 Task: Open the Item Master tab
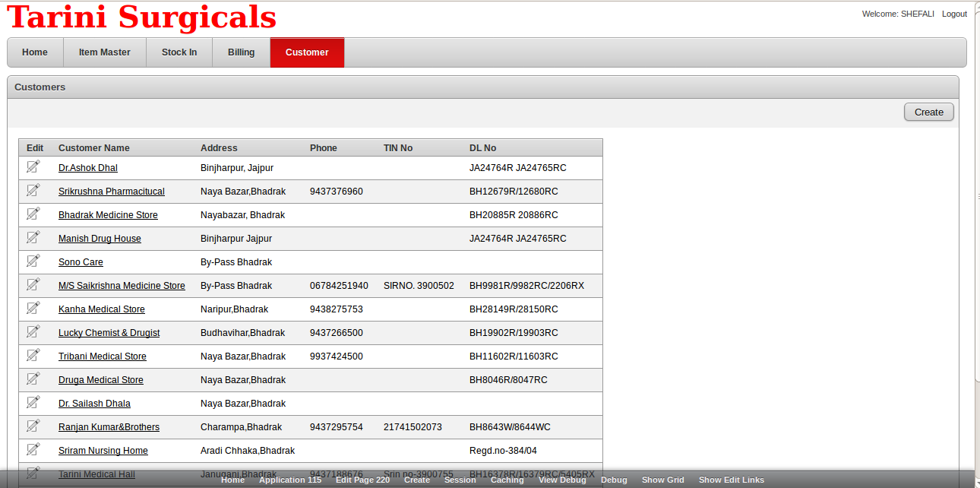point(104,52)
